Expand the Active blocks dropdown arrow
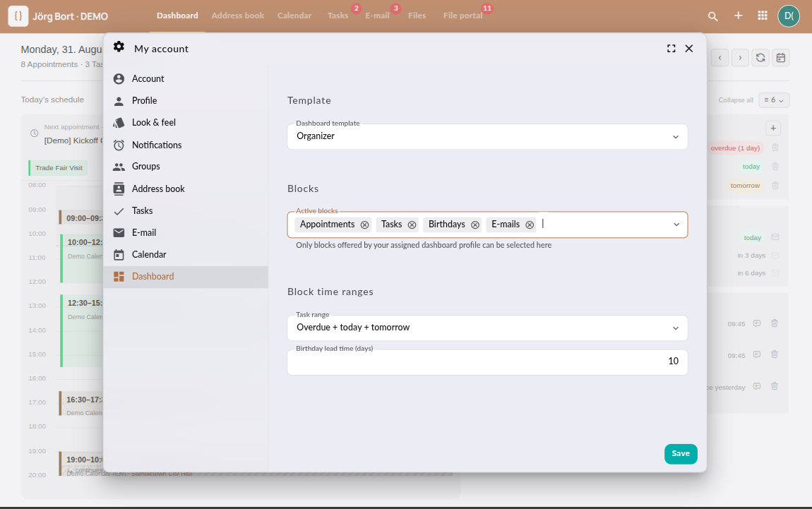The width and height of the screenshot is (812, 509). click(x=676, y=224)
